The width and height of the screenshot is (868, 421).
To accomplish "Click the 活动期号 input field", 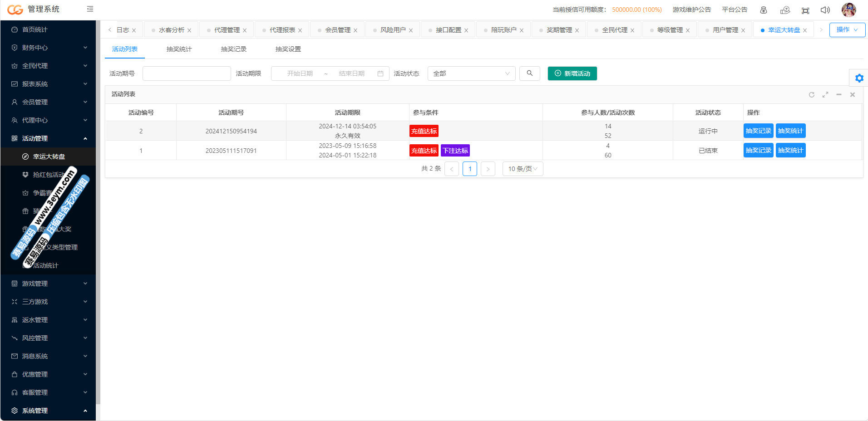I will [187, 73].
